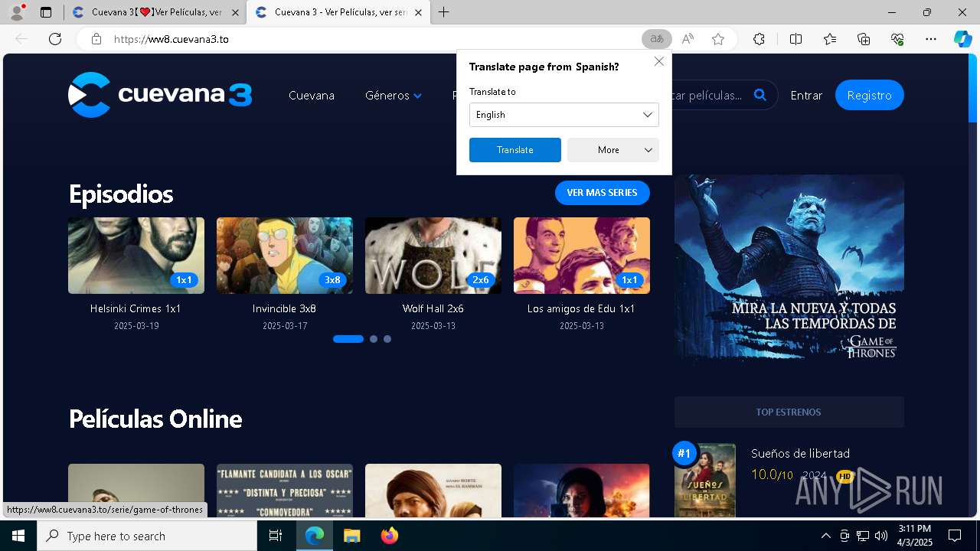Start Read aloud for this page
Image resolution: width=980 pixels, height=551 pixels.
point(688,39)
